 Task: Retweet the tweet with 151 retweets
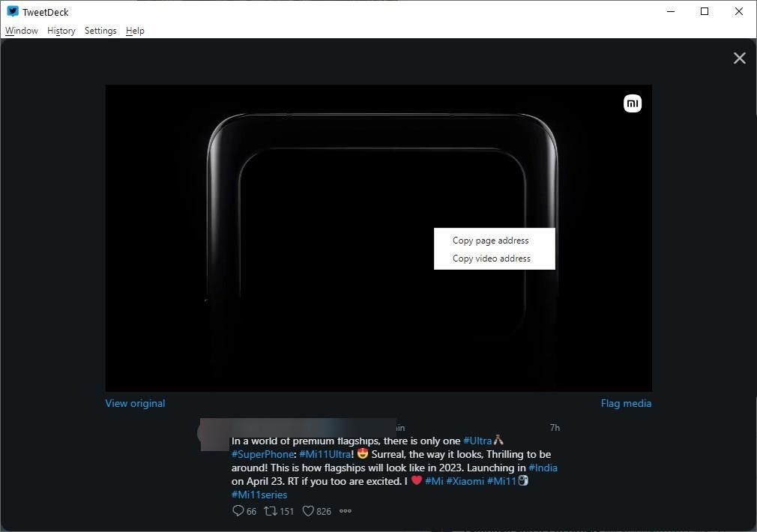click(271, 511)
